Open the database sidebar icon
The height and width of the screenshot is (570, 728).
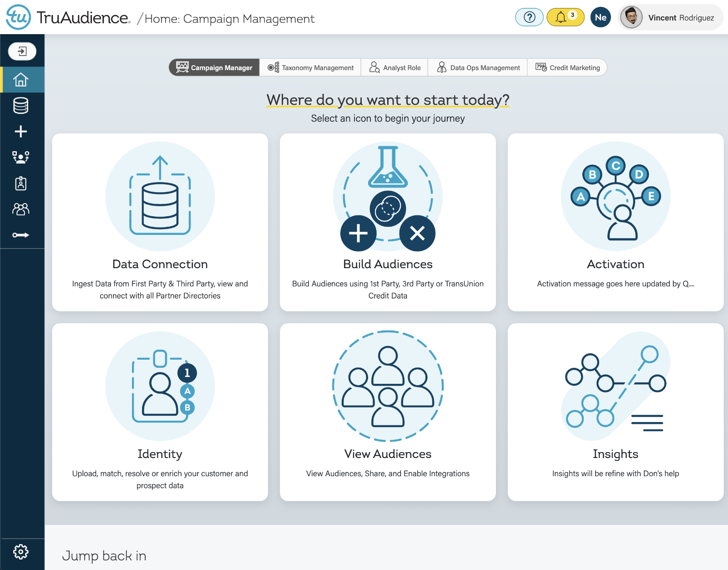pyautogui.click(x=21, y=106)
